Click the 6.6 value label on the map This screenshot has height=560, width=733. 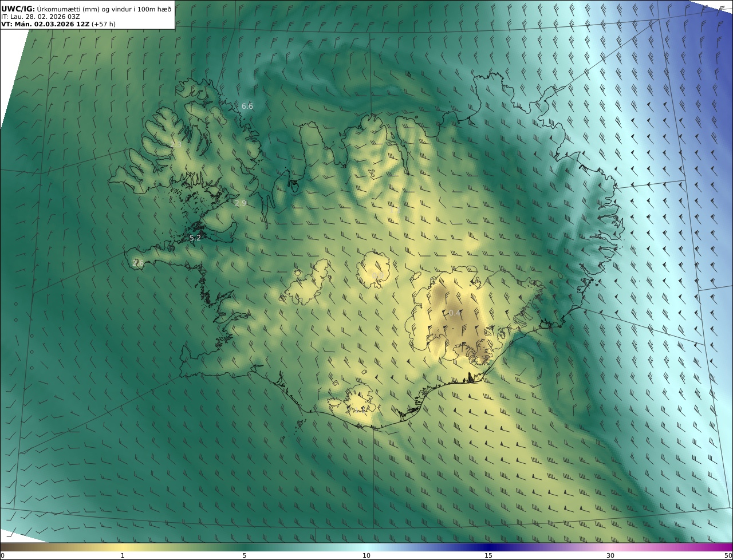(247, 106)
